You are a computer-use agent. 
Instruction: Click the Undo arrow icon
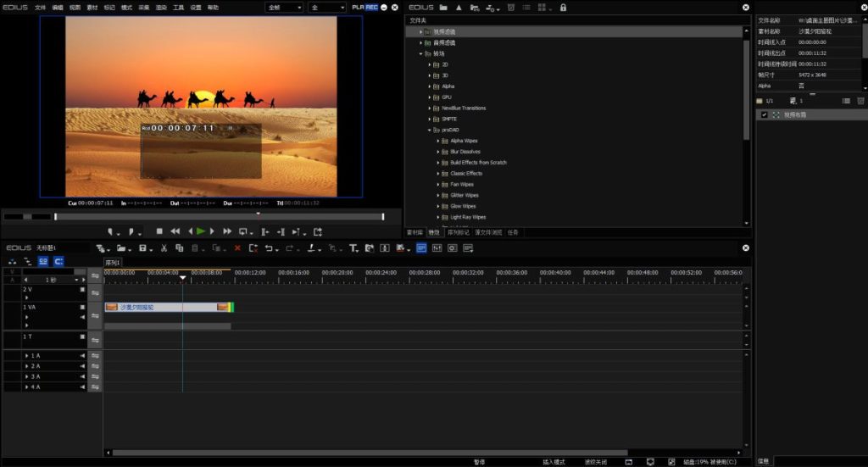pos(270,247)
